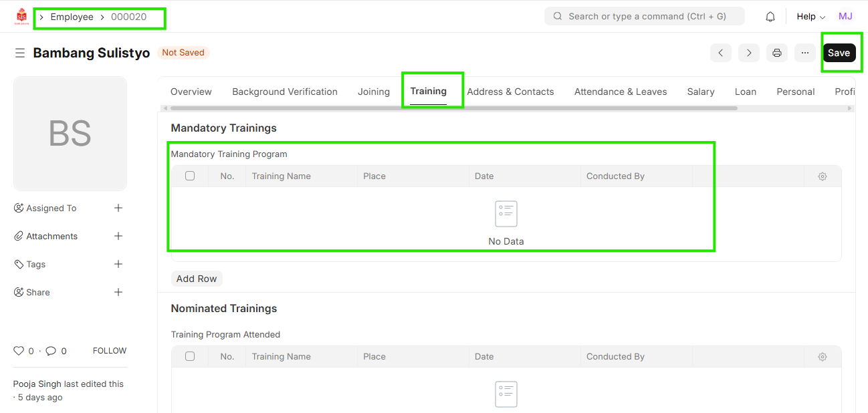Switch to the Salary tab
This screenshot has height=413, width=868.
pyautogui.click(x=700, y=92)
